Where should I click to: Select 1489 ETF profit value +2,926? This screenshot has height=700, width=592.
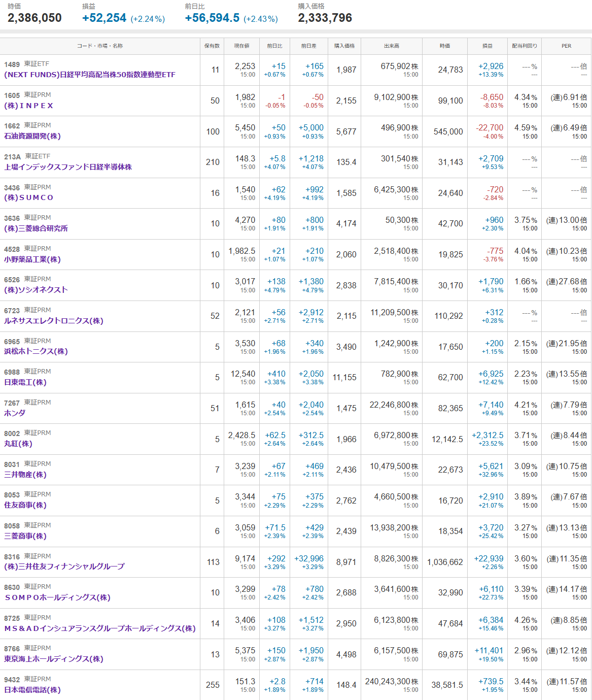tap(491, 66)
